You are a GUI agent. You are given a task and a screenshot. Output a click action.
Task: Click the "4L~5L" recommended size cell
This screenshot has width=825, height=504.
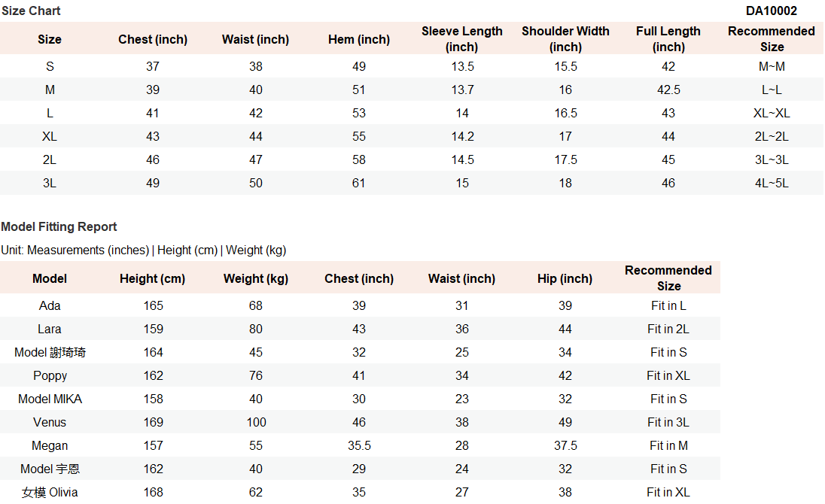click(772, 184)
